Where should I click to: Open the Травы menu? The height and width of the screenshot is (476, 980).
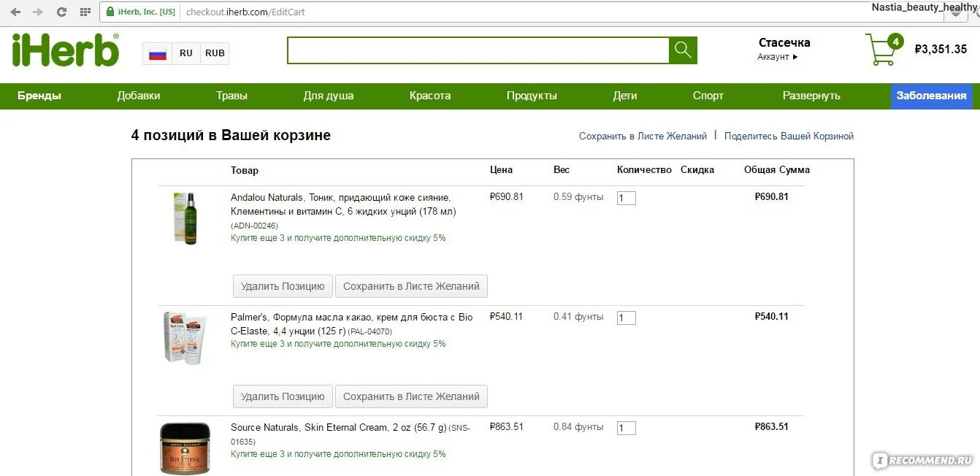point(231,96)
